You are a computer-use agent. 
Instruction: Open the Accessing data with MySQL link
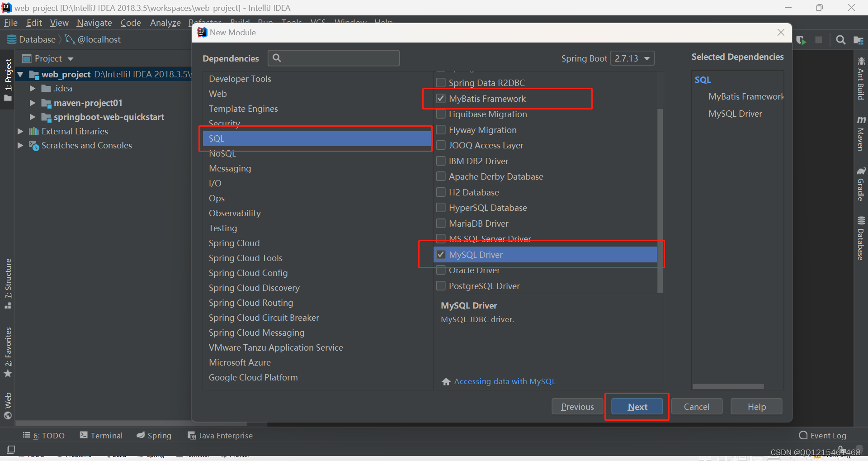[505, 381]
